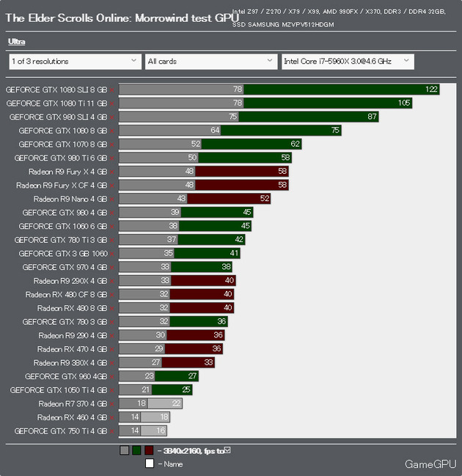This screenshot has width=462, height=476.
Task: Click red X beside Radeon R7 370 4 GB
Action: pos(111,404)
